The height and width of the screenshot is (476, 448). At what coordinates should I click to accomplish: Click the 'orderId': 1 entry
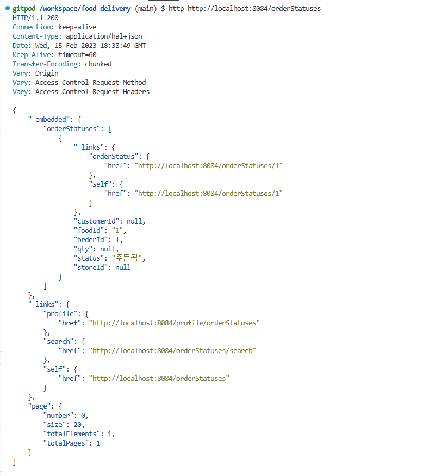pyautogui.click(x=98, y=240)
